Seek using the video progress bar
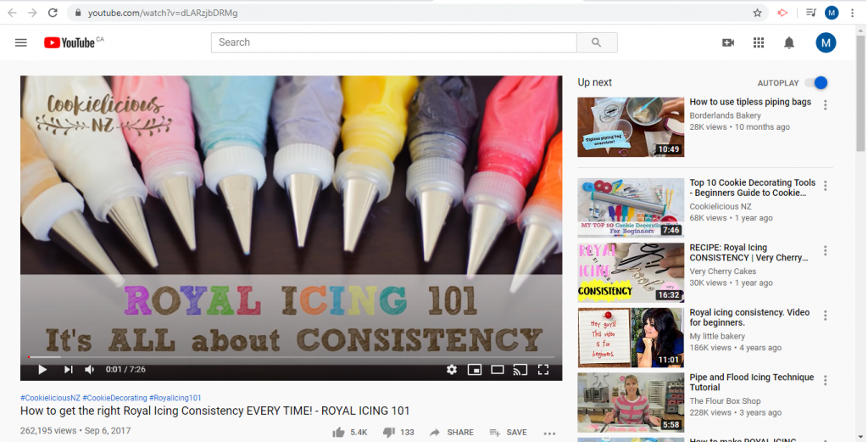This screenshot has width=868, height=442. (292, 356)
